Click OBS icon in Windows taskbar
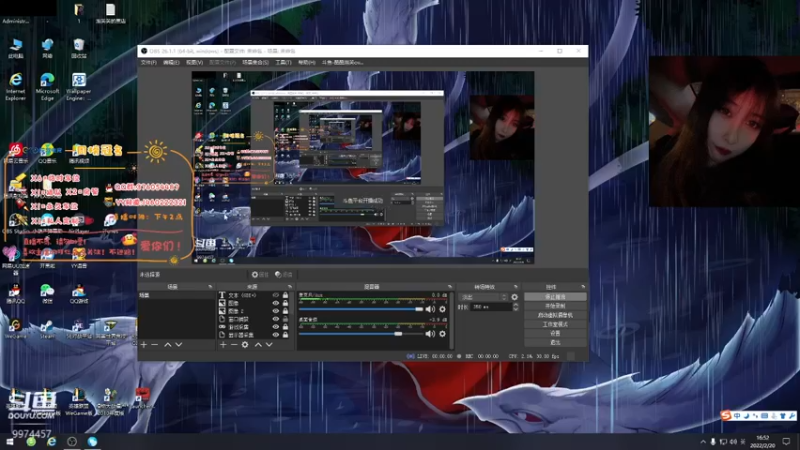This screenshot has height=450, width=800. (x=72, y=441)
